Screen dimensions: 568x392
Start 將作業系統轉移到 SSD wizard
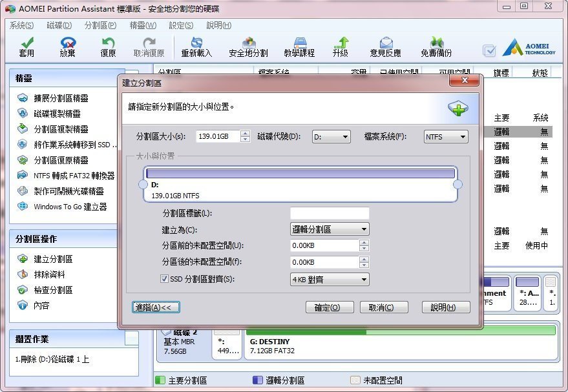point(67,145)
